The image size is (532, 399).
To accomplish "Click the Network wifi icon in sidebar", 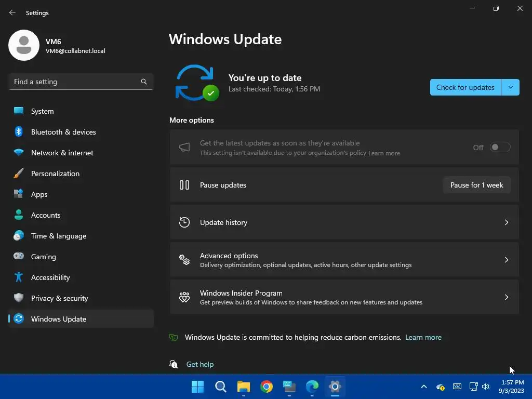I will coord(19,152).
